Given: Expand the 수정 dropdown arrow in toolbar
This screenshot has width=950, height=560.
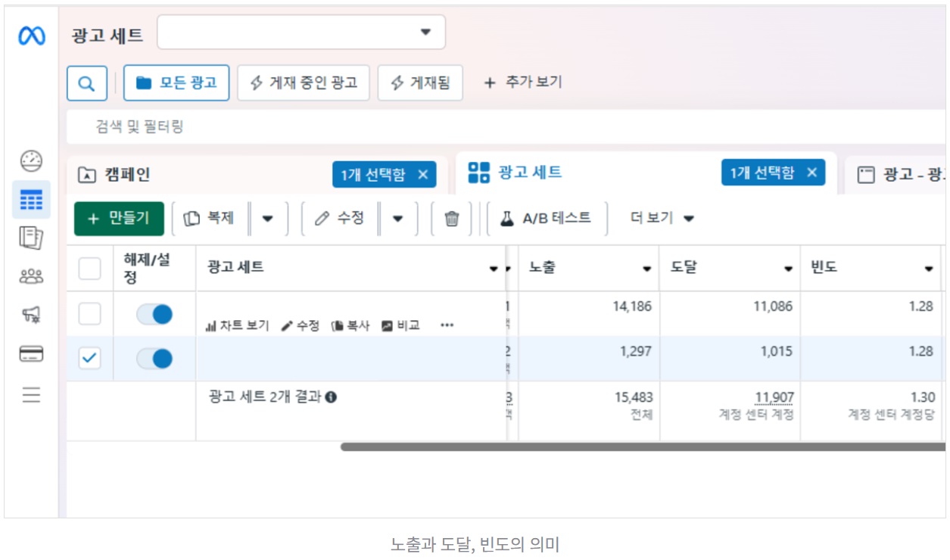Looking at the screenshot, I should coord(397,219).
